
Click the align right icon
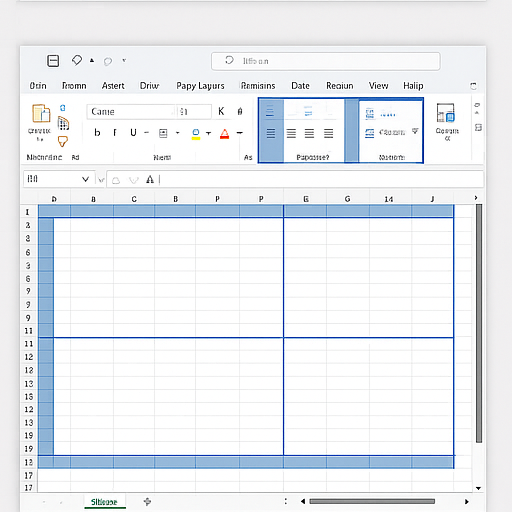pos(309,133)
